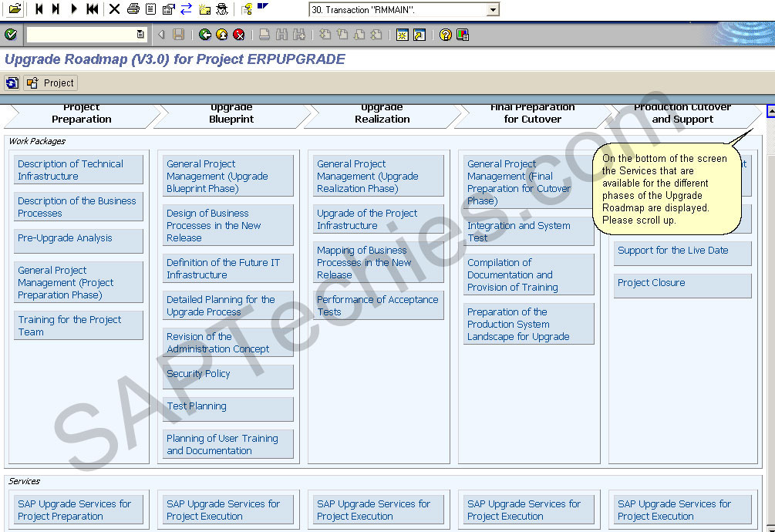Viewport: 775px width, 532px height.
Task: Click the green checkmark Enter button
Action: pyautogui.click(x=10, y=35)
